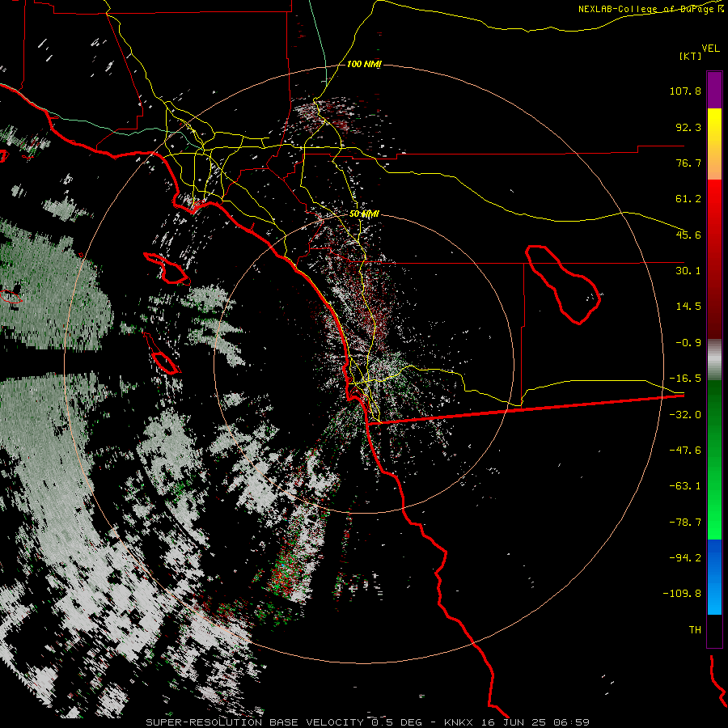
Task: Pick the purple segment of velocity color bar
Action: pos(714,90)
